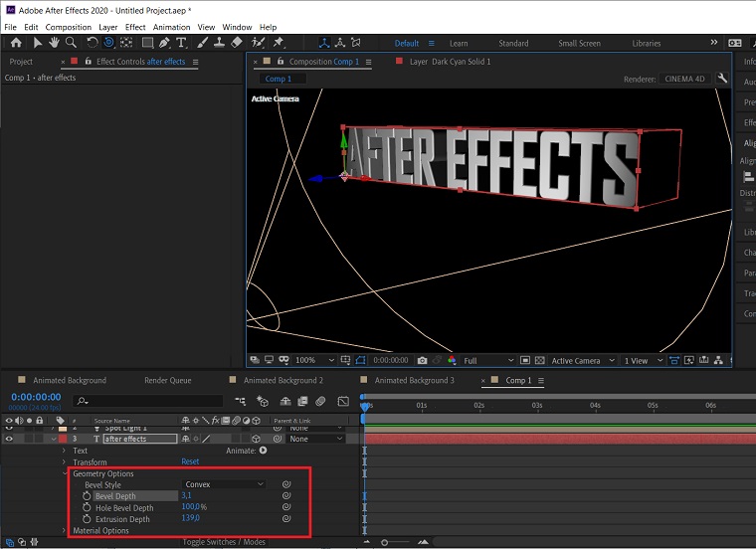Expand the Material Options group
The image size is (756, 549).
(66, 530)
